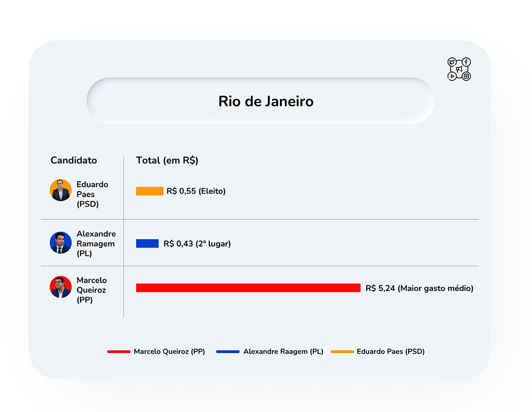This screenshot has width=532, height=412.
Task: Select Alexandre Ramagem's avatar photo
Action: 61,243
